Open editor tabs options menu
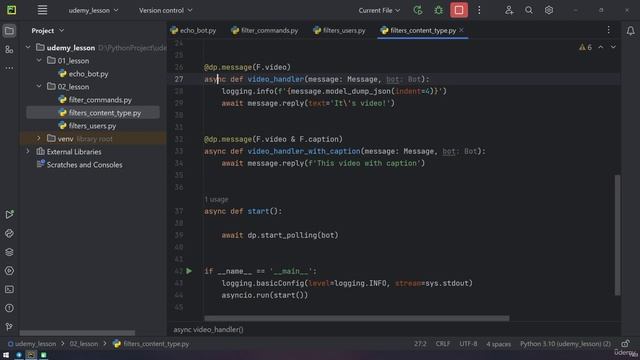The height and width of the screenshot is (360, 640). point(608,30)
